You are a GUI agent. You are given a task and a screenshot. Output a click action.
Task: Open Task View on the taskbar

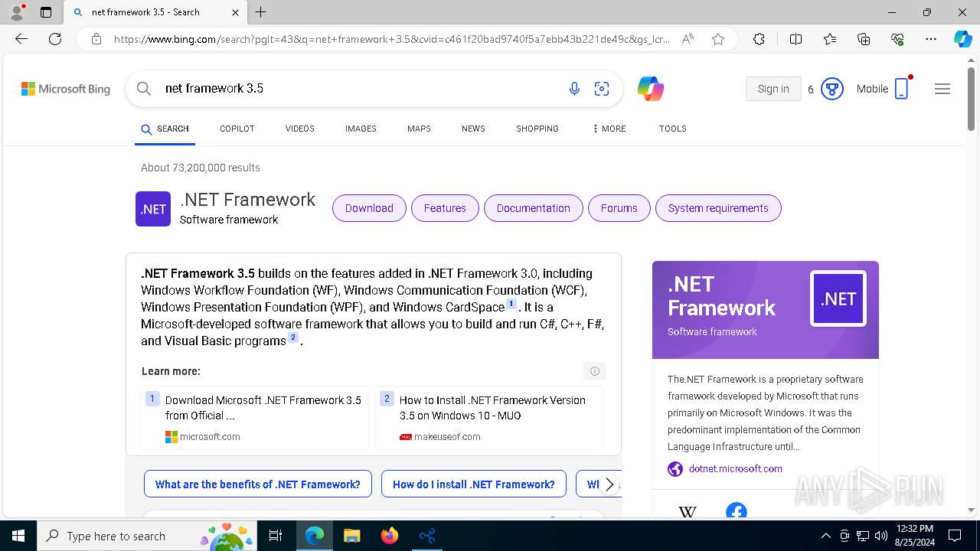coord(276,536)
